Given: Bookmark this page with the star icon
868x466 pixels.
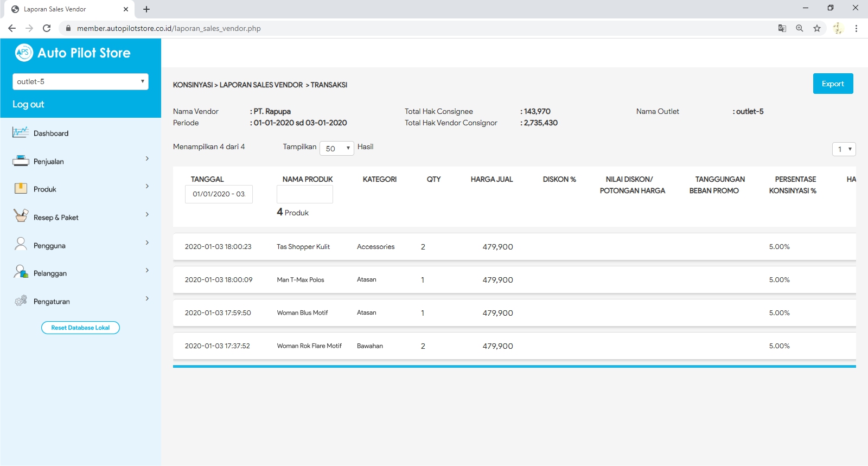Looking at the screenshot, I should pyautogui.click(x=816, y=28).
